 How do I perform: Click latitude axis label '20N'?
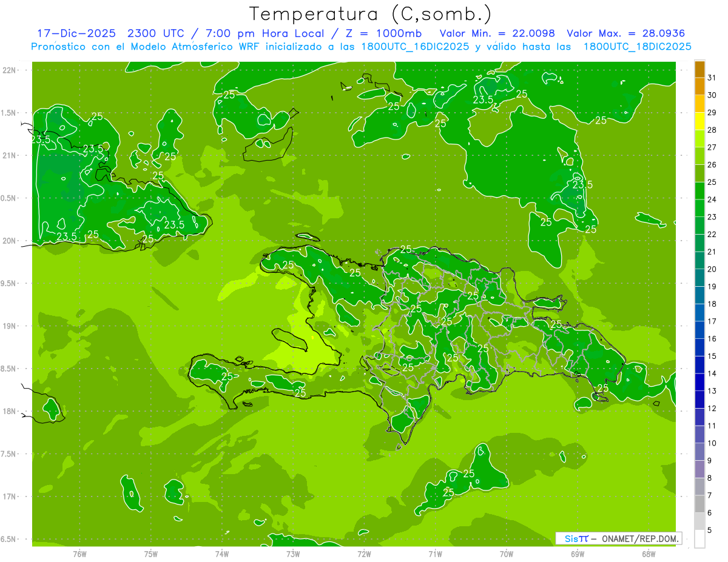pos(9,241)
